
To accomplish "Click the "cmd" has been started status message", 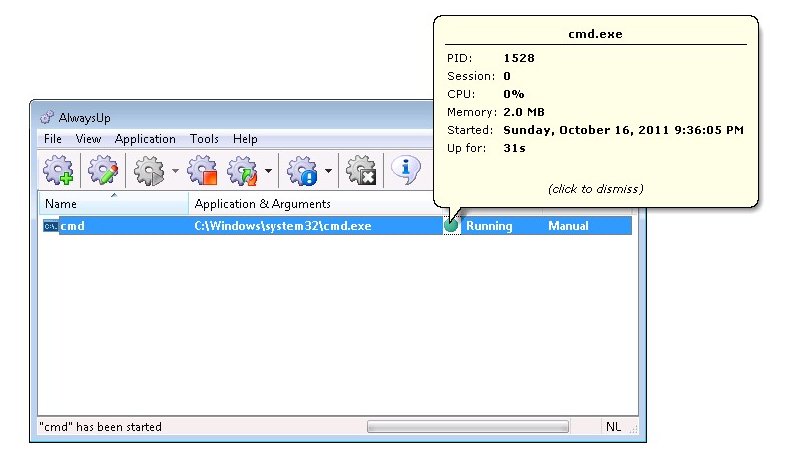I will pyautogui.click(x=101, y=427).
